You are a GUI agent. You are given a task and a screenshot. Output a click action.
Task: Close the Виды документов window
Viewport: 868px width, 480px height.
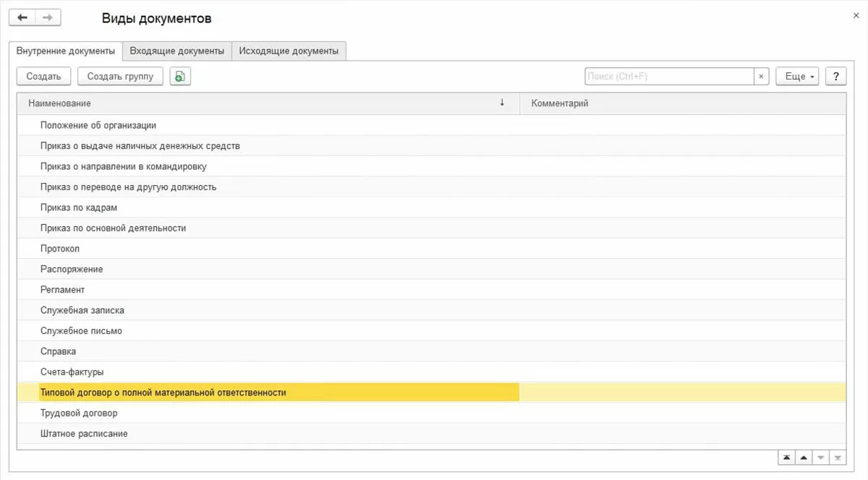point(856,15)
